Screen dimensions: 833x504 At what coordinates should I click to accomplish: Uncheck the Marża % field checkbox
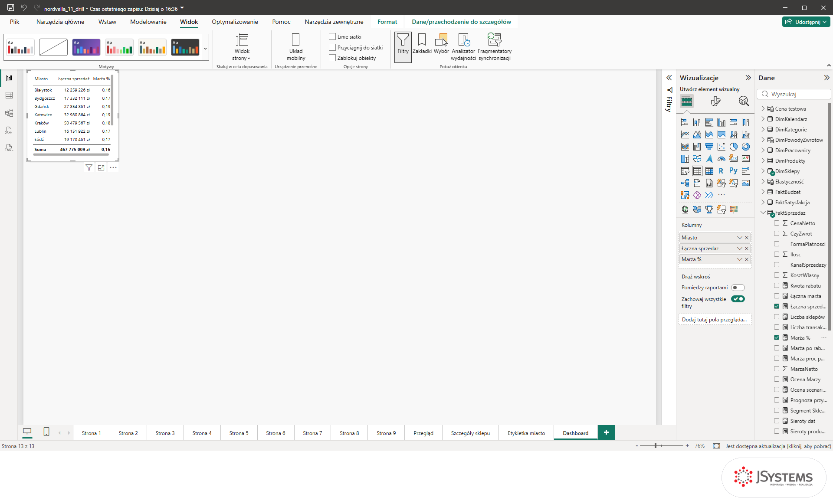coord(777,337)
